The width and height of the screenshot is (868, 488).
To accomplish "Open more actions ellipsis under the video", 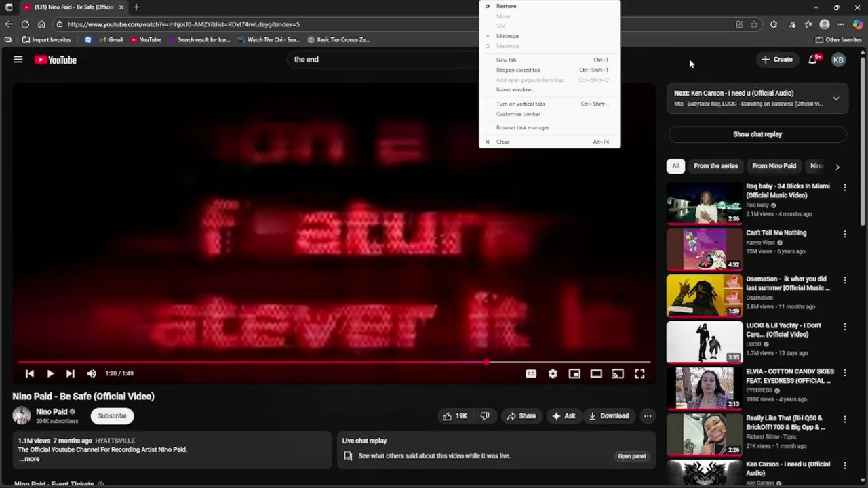I will click(648, 416).
